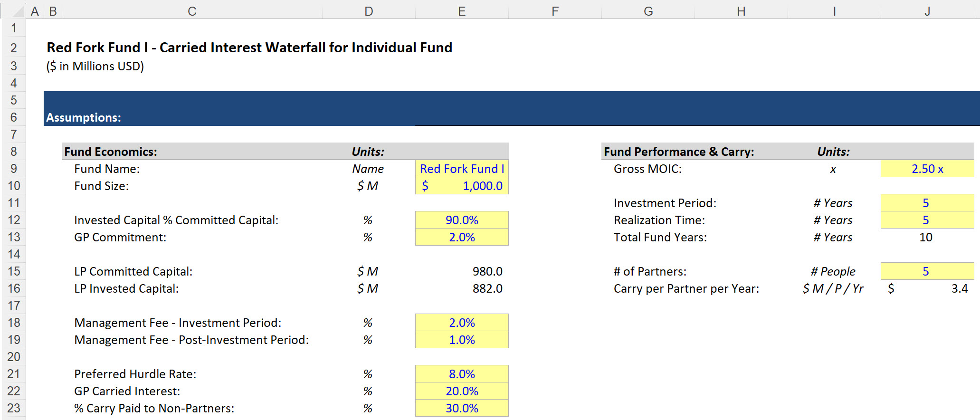Select column E header
Viewport: 980px width, 420px height.
pyautogui.click(x=462, y=11)
